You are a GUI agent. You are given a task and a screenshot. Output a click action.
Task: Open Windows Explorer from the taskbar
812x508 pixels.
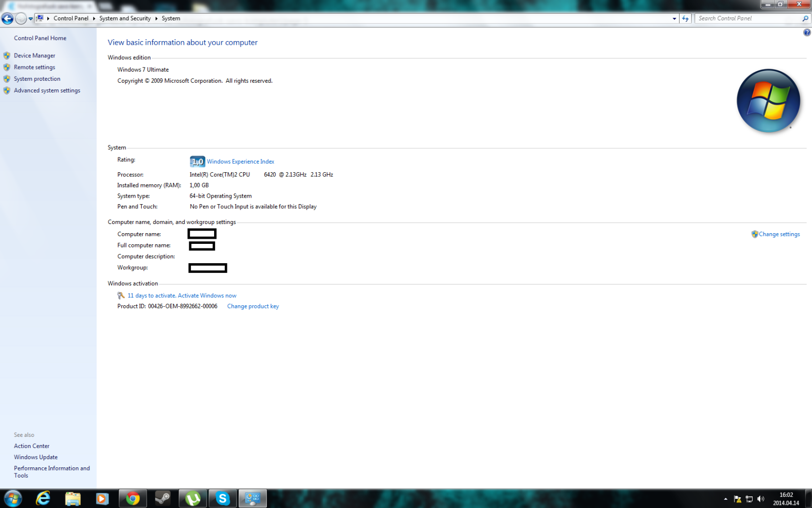tap(73, 499)
